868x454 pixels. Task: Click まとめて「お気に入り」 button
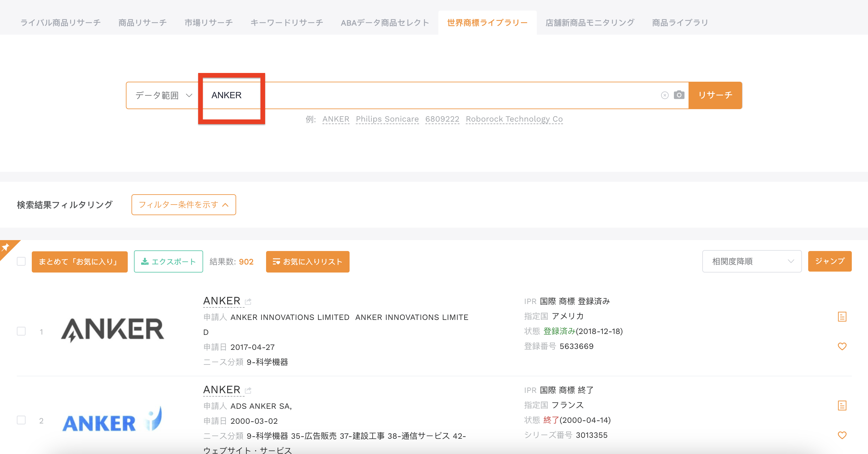click(79, 262)
